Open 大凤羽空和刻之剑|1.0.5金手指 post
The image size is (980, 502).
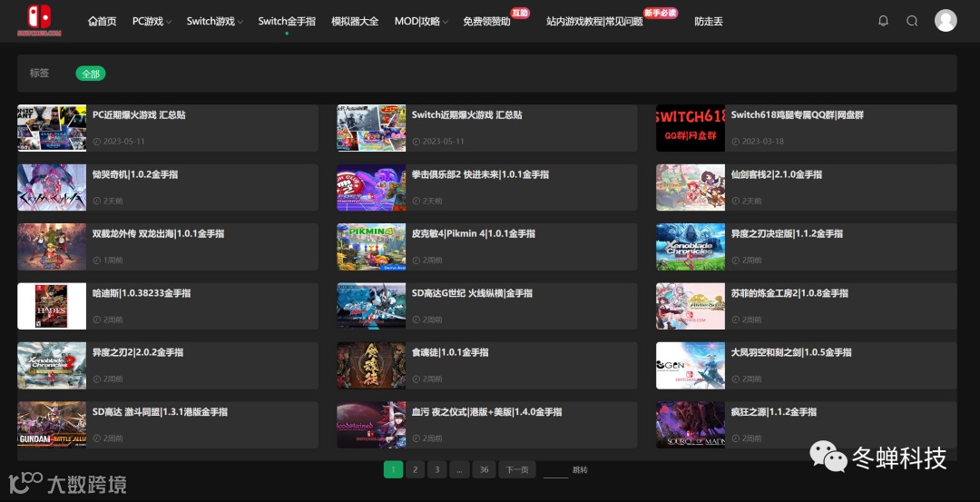tap(791, 352)
